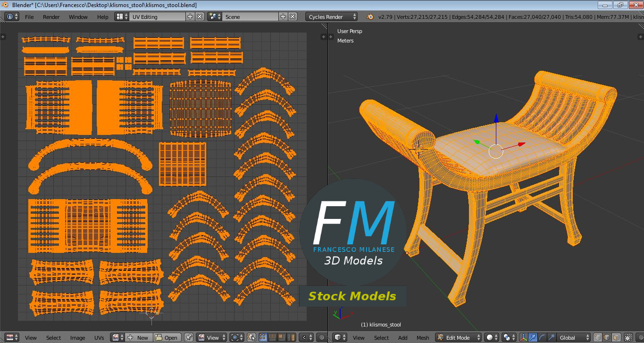
Task: Open the scene browse icon dropdown
Action: tap(215, 17)
